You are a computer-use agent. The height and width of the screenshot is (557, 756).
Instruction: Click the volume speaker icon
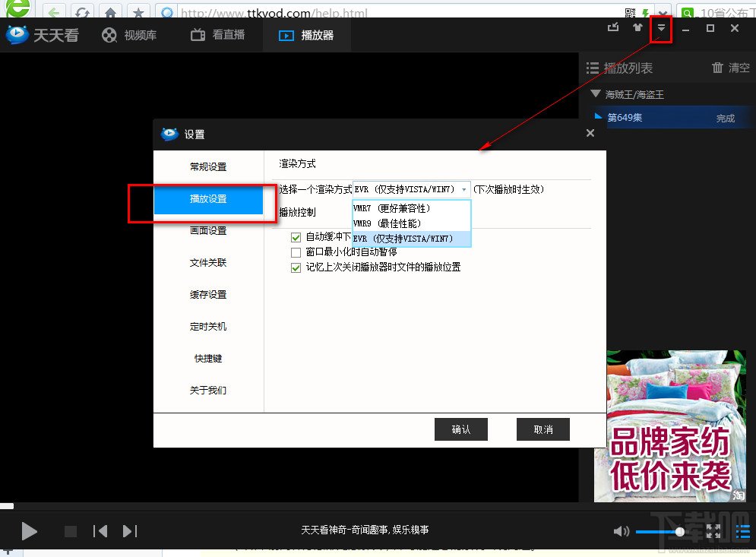coord(622,531)
